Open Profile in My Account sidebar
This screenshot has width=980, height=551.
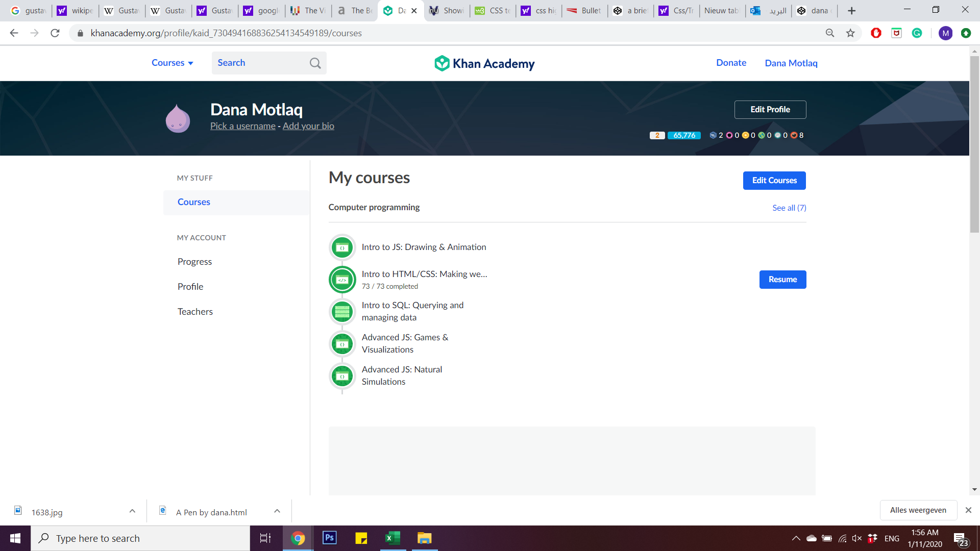pos(190,287)
